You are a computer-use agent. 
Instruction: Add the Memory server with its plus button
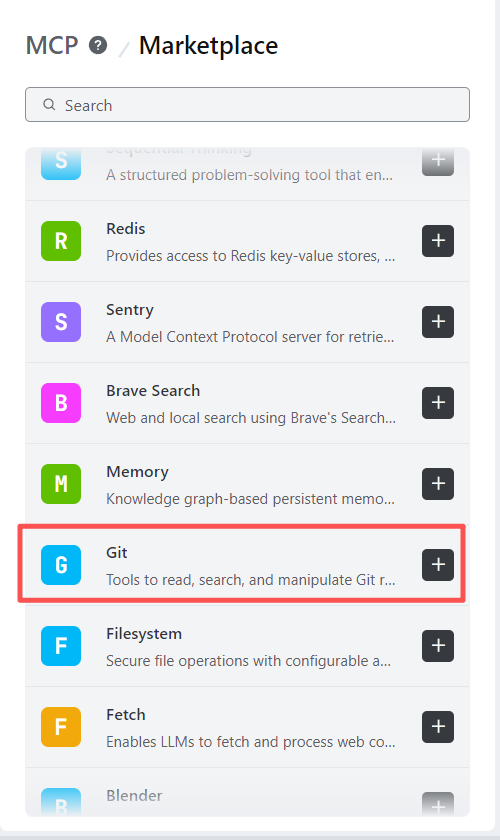tap(438, 484)
